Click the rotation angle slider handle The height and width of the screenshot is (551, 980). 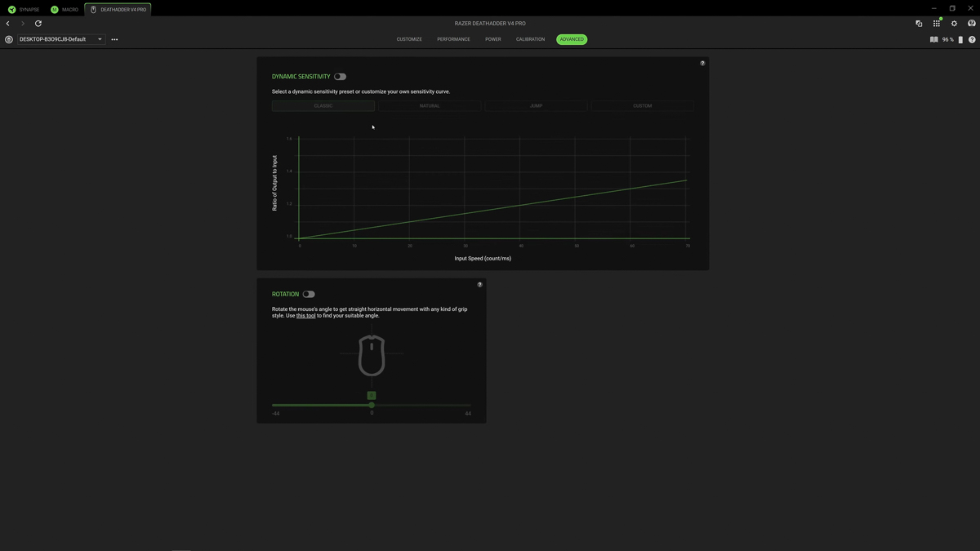(372, 405)
